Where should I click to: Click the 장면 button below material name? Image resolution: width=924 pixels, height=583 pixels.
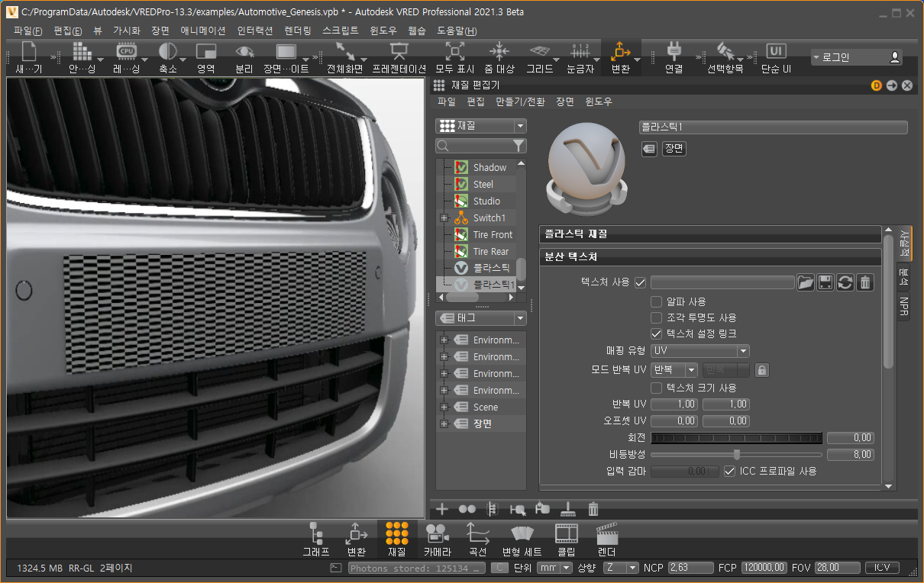674,149
